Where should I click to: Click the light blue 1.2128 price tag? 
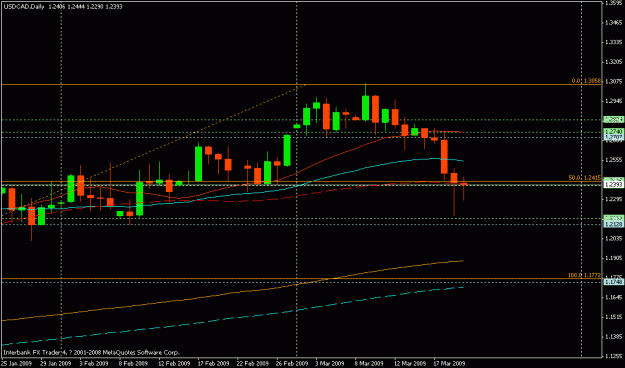(614, 224)
